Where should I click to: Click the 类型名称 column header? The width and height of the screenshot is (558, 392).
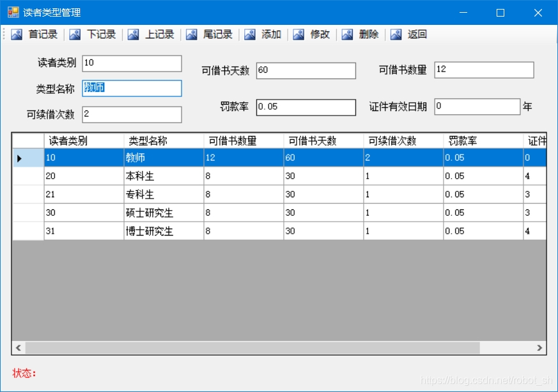[x=164, y=141]
